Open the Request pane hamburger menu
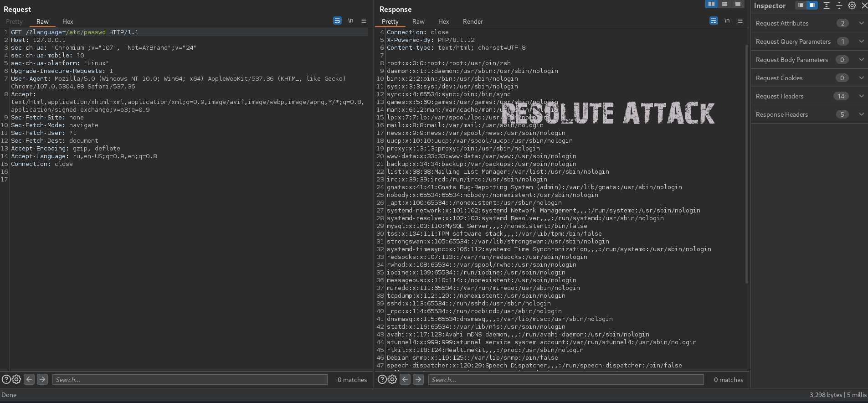This screenshot has width=868, height=403. point(364,21)
